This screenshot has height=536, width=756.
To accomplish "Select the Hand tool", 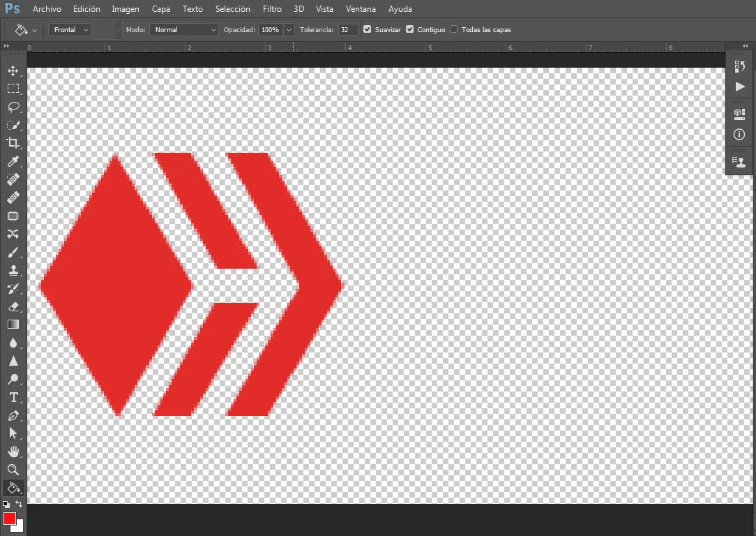I will click(x=13, y=452).
